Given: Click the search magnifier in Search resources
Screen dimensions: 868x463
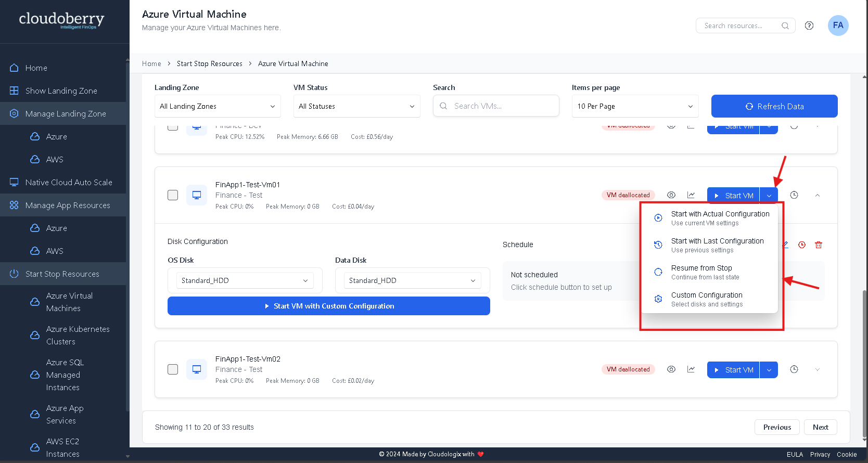Looking at the screenshot, I should pyautogui.click(x=785, y=25).
